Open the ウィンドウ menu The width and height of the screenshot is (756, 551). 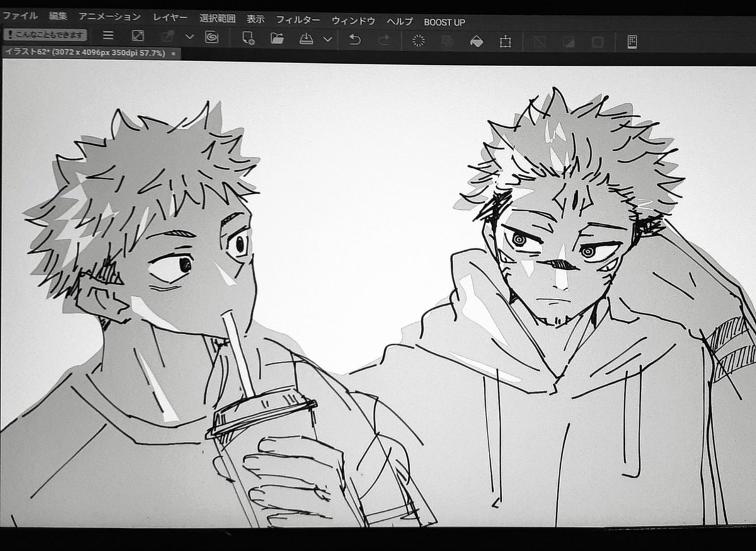click(353, 21)
